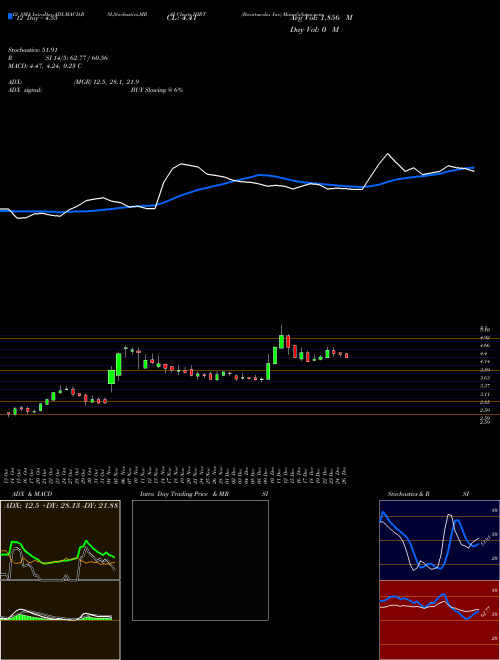This screenshot has width=500, height=660.
Task: Select the '(MGR) 12.5, 28.1, 21.9' ADX values
Action: point(106,82)
